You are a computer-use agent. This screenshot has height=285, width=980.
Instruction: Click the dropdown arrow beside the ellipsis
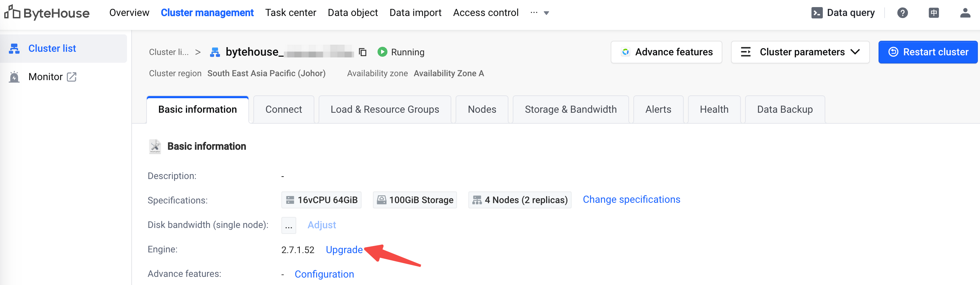(x=546, y=13)
